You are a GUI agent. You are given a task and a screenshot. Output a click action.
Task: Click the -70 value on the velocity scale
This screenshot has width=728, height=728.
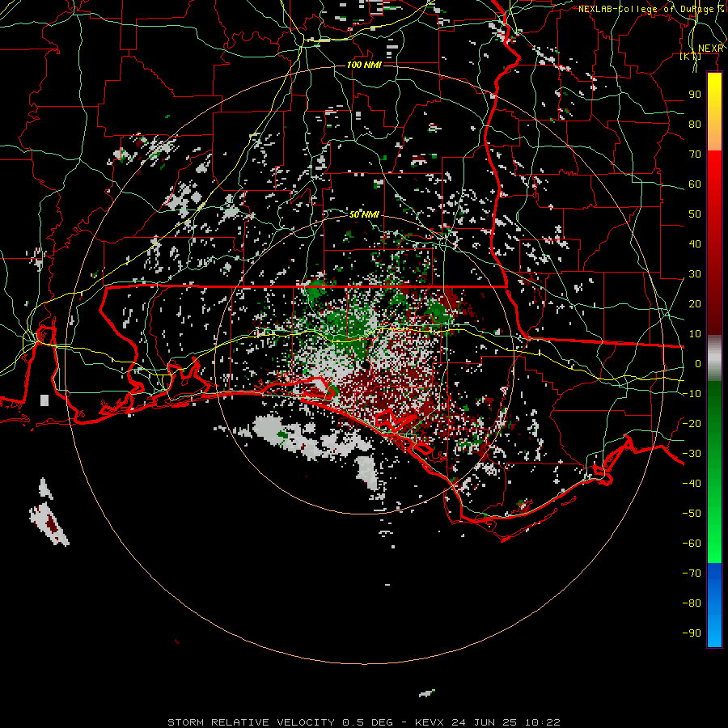tap(692, 573)
